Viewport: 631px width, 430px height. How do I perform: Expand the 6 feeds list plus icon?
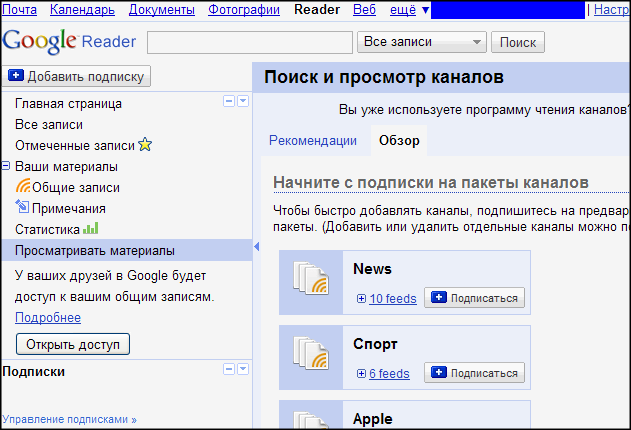[x=361, y=374]
